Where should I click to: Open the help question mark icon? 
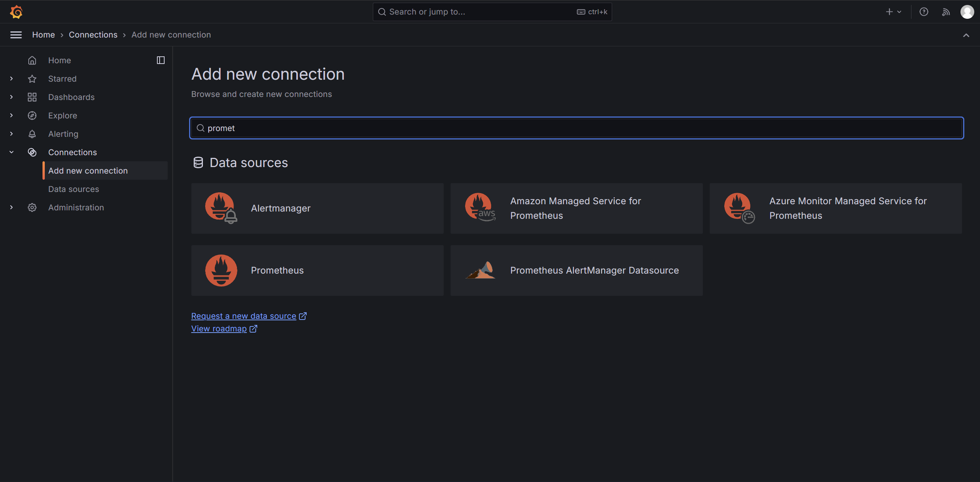coord(924,12)
